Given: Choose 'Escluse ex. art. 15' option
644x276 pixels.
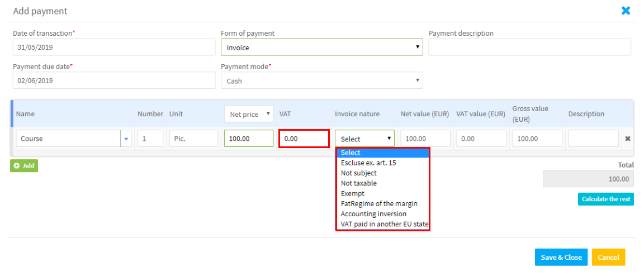Looking at the screenshot, I should [x=368, y=163].
